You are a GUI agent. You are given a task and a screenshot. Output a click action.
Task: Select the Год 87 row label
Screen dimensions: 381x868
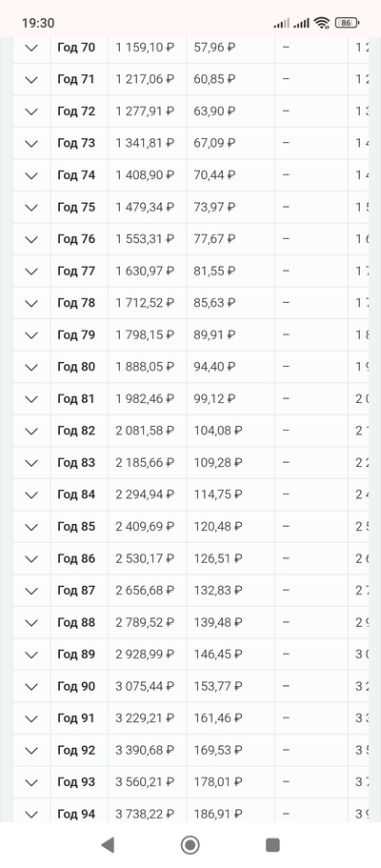point(76,591)
